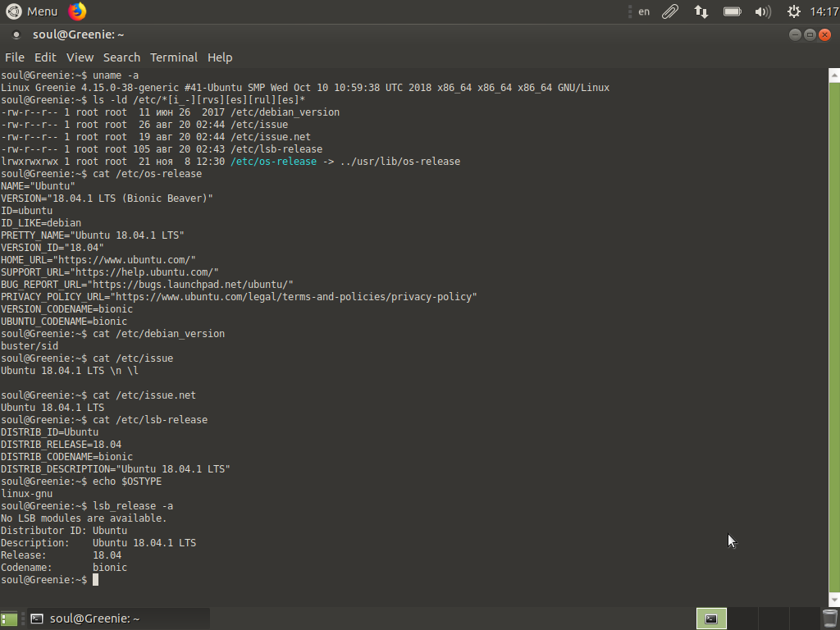Click the battery status icon
840x630 pixels.
733,11
